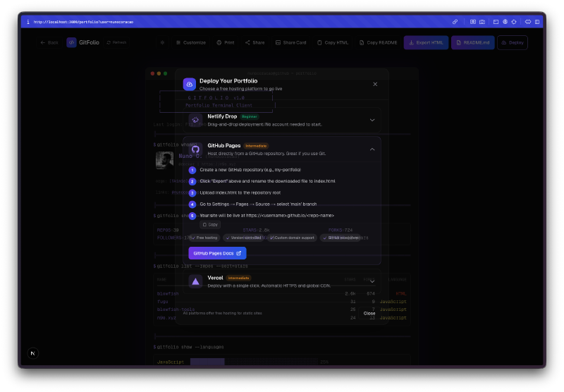Viewport: 564px width, 392px height.
Task: Copy the GitHub Pages steps
Action: click(x=210, y=224)
